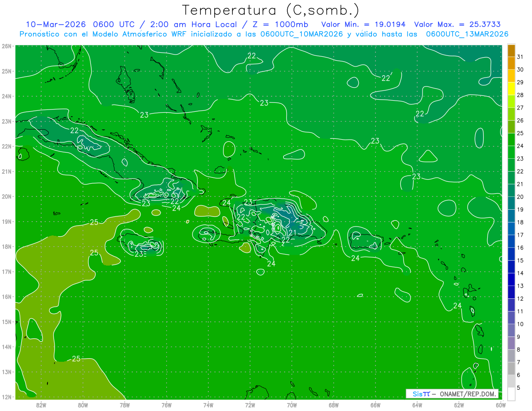Viewport: 532px width, 411px height.
Task: Click the '31' label on the color legend
Action: pos(520,57)
